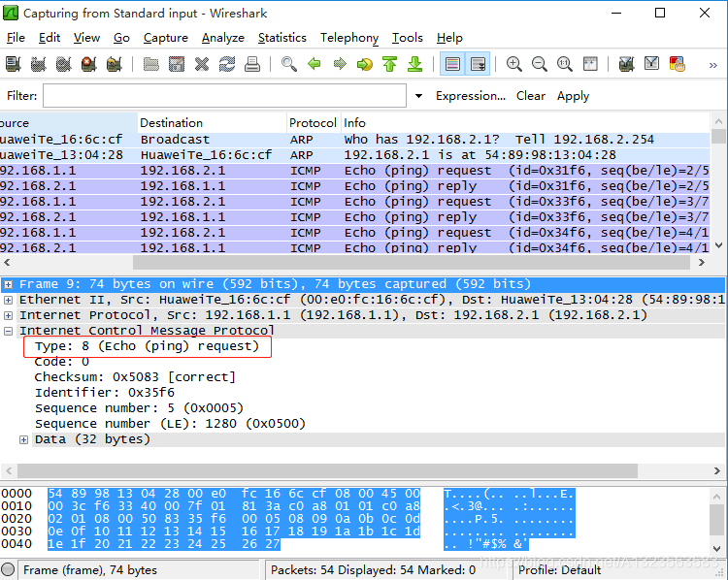Viewport: 728px width, 580px height.
Task: Zoom in on packet text
Action: point(513,64)
